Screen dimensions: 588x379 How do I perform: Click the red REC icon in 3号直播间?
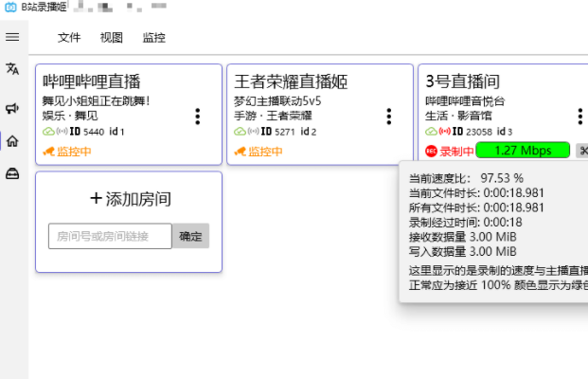(x=432, y=151)
